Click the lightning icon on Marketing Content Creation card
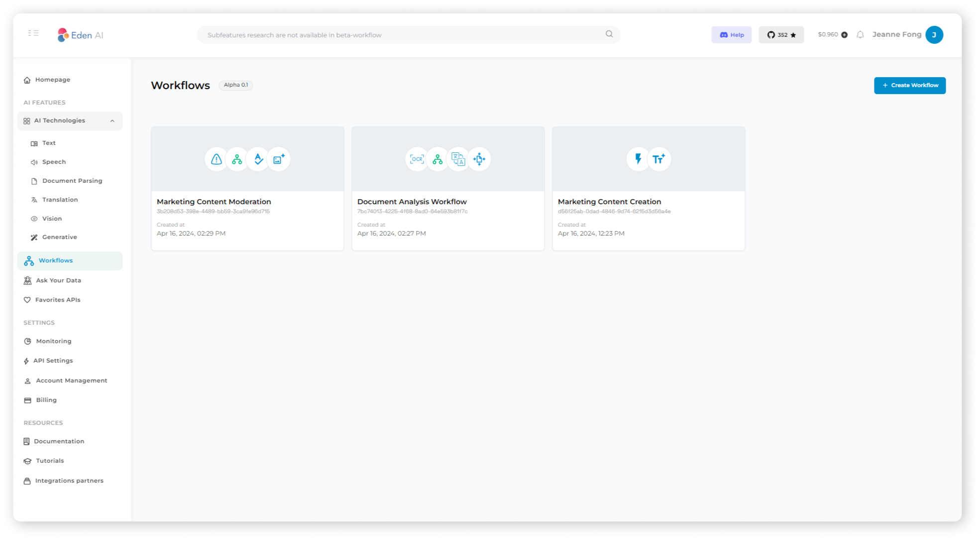The image size is (980, 539). (638, 159)
